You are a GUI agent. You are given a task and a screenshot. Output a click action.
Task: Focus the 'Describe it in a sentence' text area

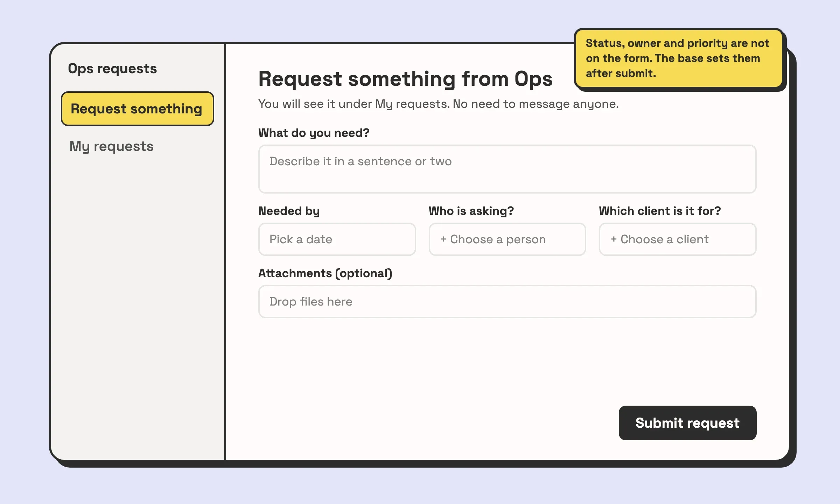click(507, 169)
